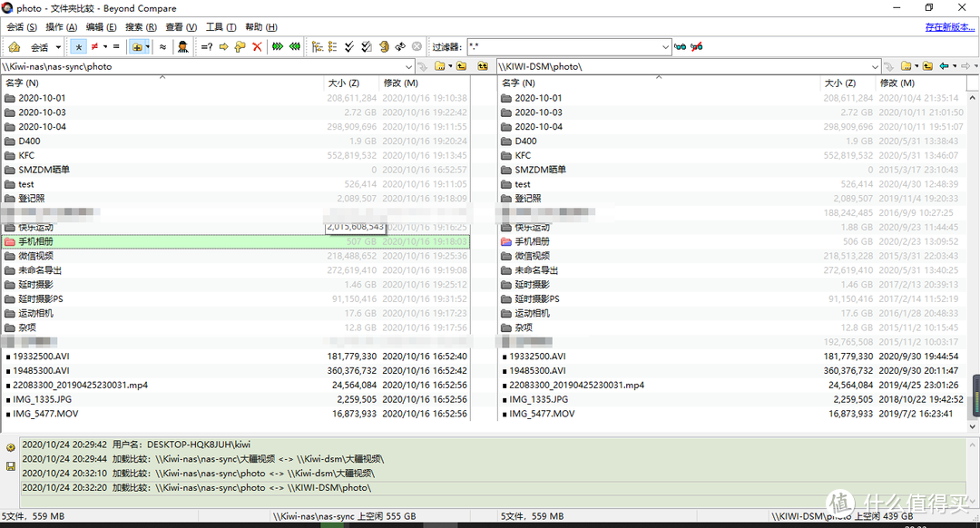Toggle the Show Same equals filter

pyautogui.click(x=116, y=47)
